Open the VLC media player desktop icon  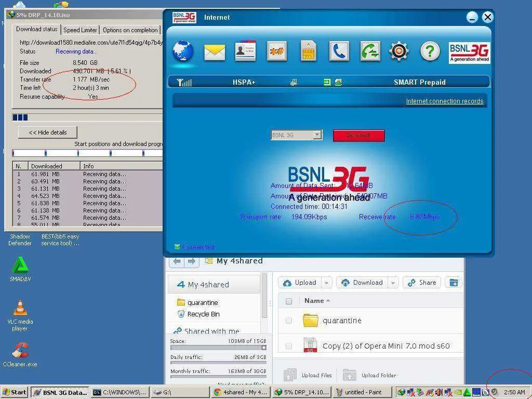[x=20, y=316]
